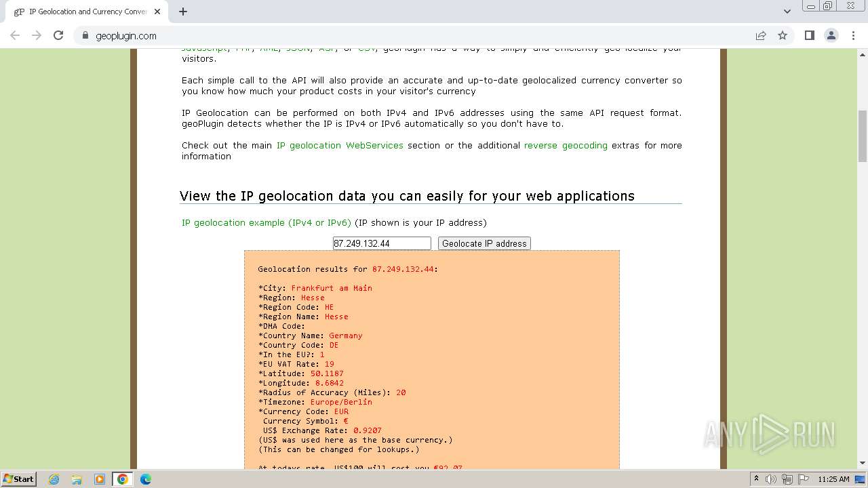Select latitude value 50.1187
The image size is (868, 488).
(327, 373)
